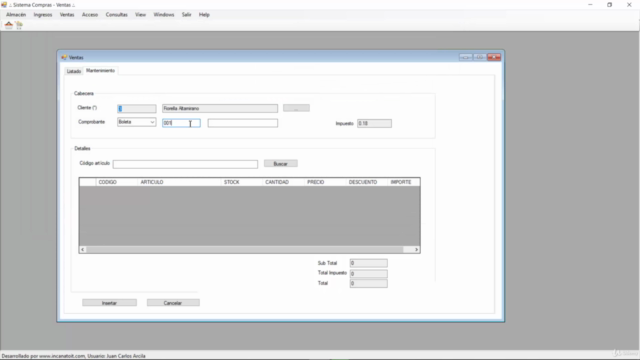Open the Windows menu
Screen dimensions: 640x360
pos(164,15)
